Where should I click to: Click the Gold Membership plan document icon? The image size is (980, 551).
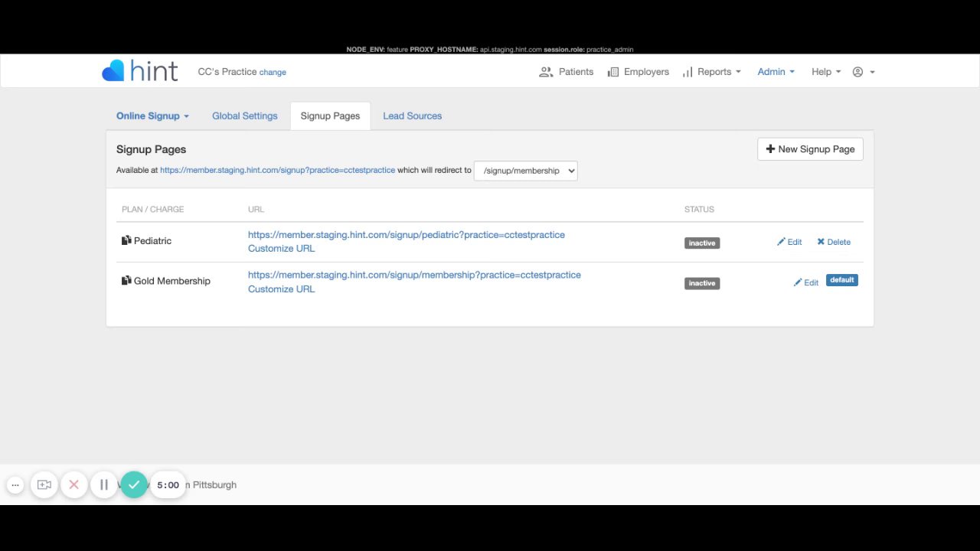(x=126, y=281)
